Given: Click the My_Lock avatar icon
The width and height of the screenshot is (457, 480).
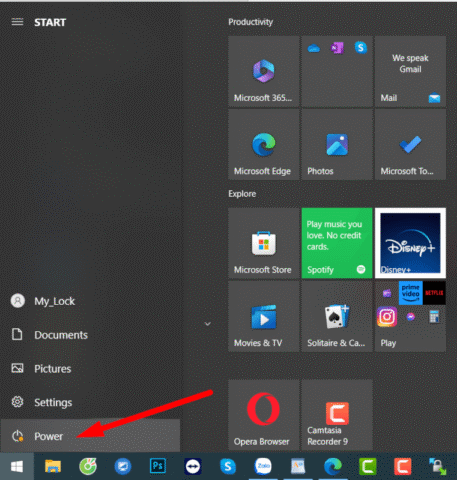Looking at the screenshot, I should pos(18,301).
